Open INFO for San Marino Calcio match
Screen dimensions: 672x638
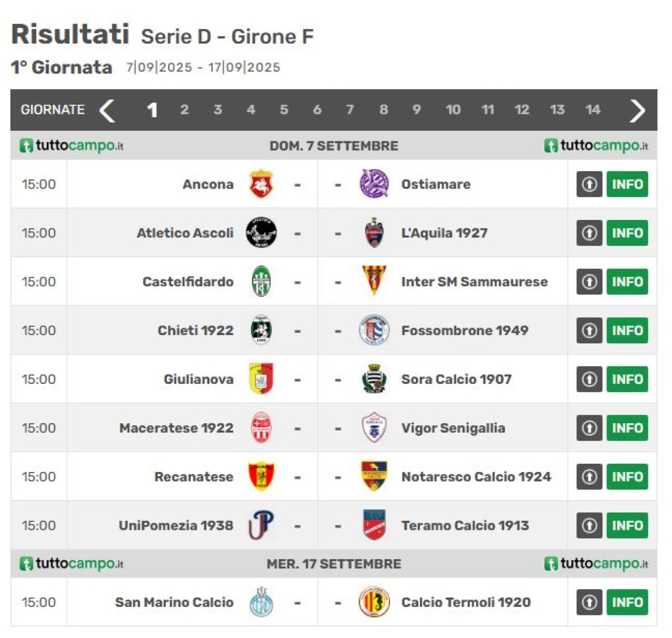point(627,602)
